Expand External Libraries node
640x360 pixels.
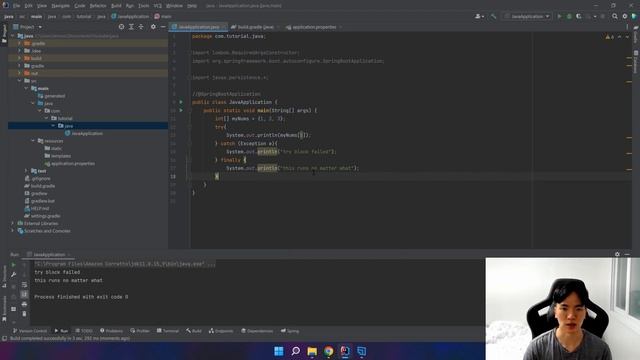pos(12,223)
